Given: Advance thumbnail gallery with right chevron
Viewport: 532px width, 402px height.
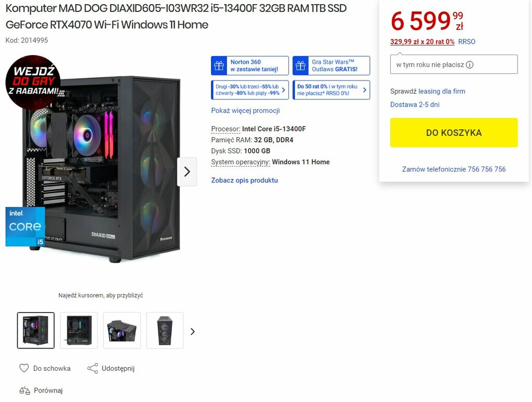Looking at the screenshot, I should pyautogui.click(x=193, y=331).
